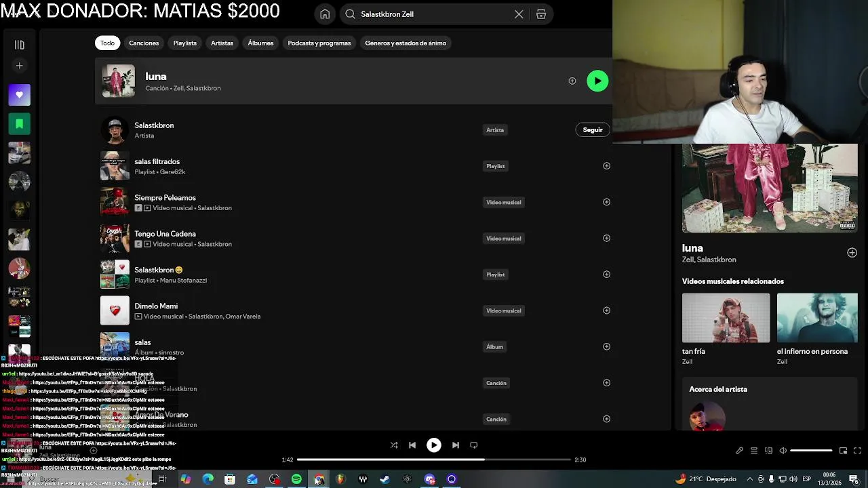Toggle repeat mode
Image resolution: width=868 pixels, height=488 pixels.
[x=474, y=445]
